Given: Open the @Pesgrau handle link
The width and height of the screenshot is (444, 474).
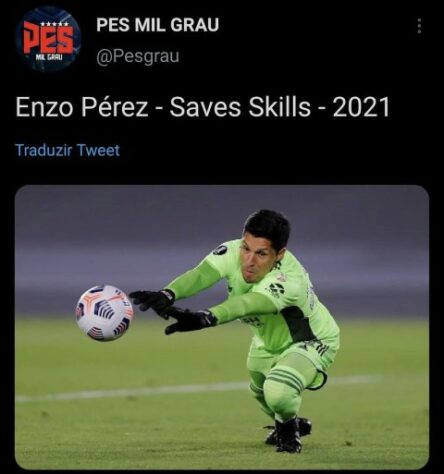Looking at the screenshot, I should pos(138,56).
